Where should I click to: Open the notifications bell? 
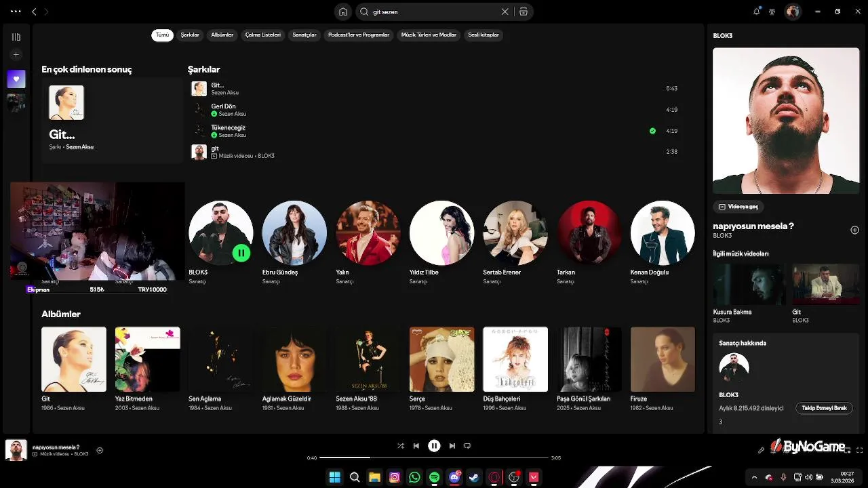click(x=757, y=12)
